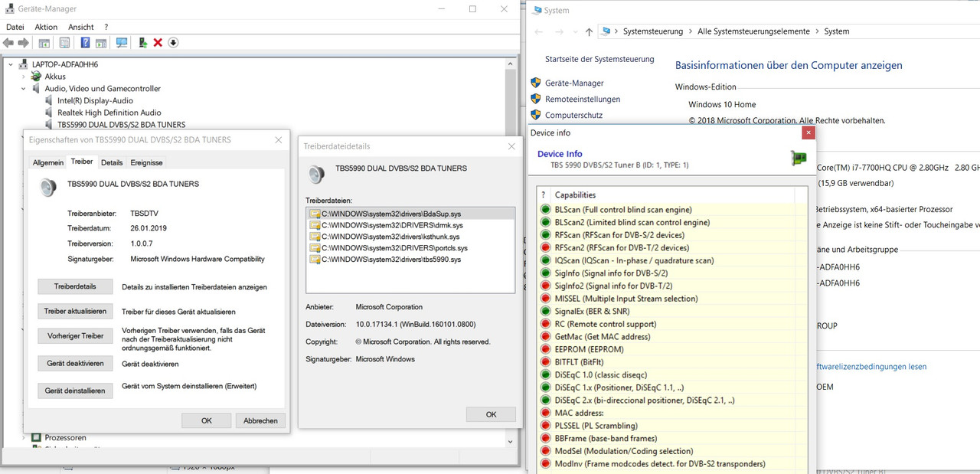This screenshot has width=980, height=474.
Task: Click the green indicator next to BLScan
Action: [x=546, y=210]
